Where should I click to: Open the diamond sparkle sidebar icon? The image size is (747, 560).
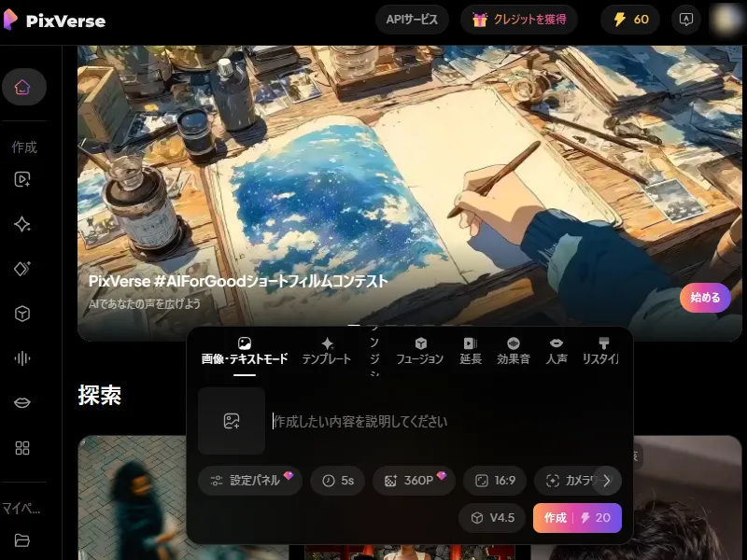point(22,269)
